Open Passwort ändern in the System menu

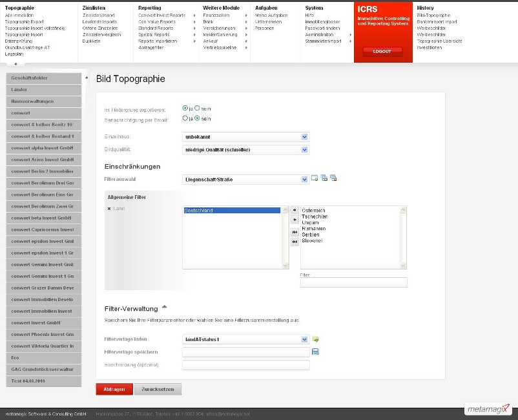pyautogui.click(x=322, y=28)
